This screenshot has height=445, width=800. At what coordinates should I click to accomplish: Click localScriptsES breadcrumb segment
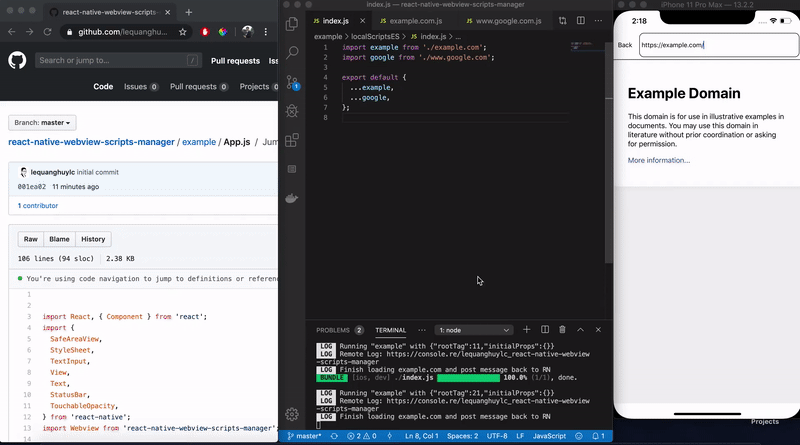point(375,37)
